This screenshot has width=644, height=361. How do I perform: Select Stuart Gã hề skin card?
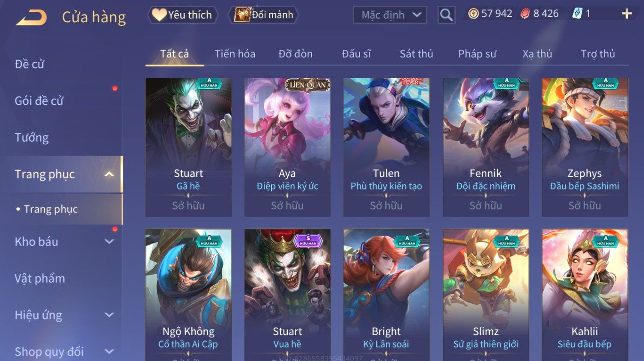(x=188, y=147)
